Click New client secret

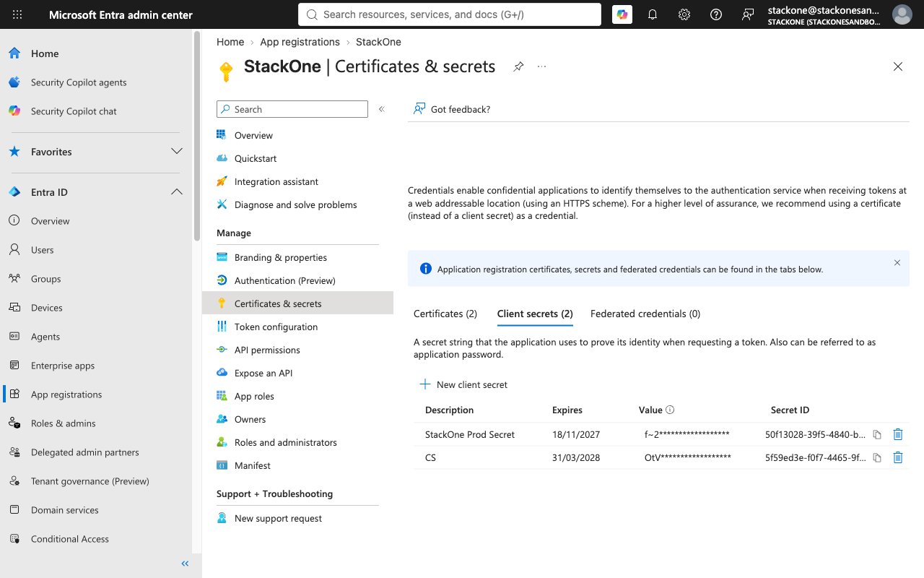[463, 384]
